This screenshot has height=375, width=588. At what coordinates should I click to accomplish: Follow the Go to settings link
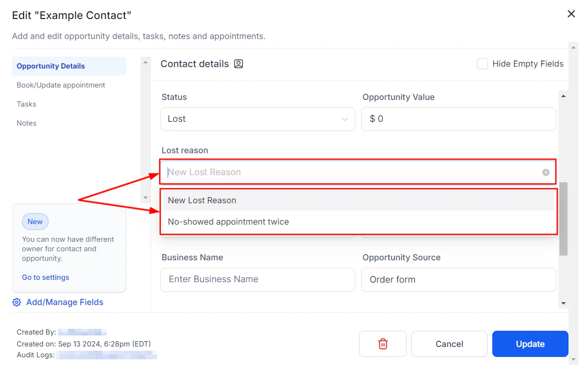point(45,277)
